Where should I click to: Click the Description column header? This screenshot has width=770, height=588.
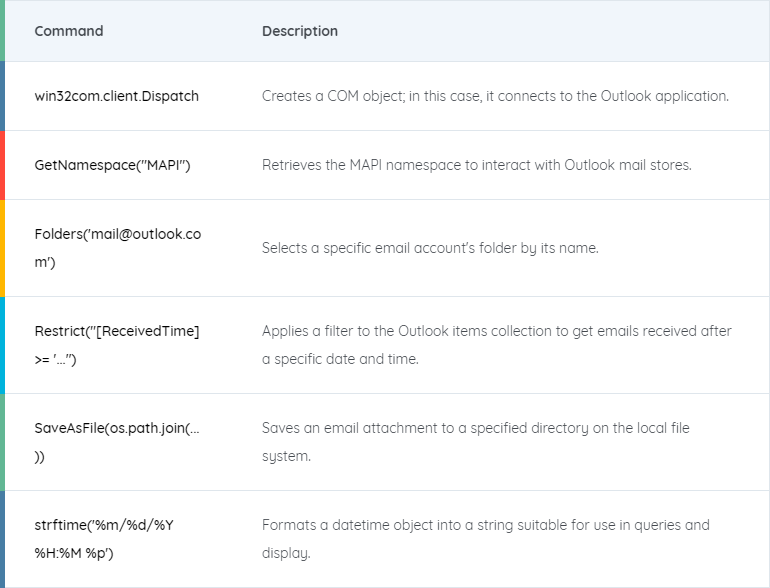300,31
